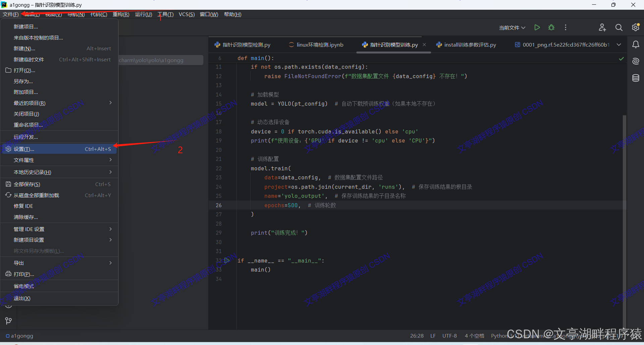Expand the 导出 submenu
The image size is (644, 345).
59,263
